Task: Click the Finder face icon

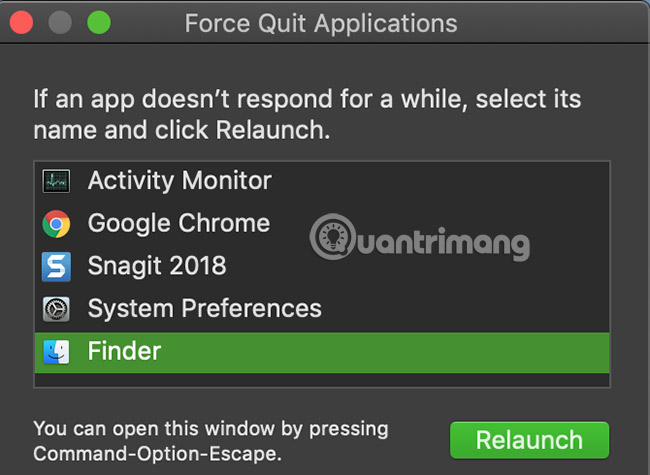Action: 56,352
